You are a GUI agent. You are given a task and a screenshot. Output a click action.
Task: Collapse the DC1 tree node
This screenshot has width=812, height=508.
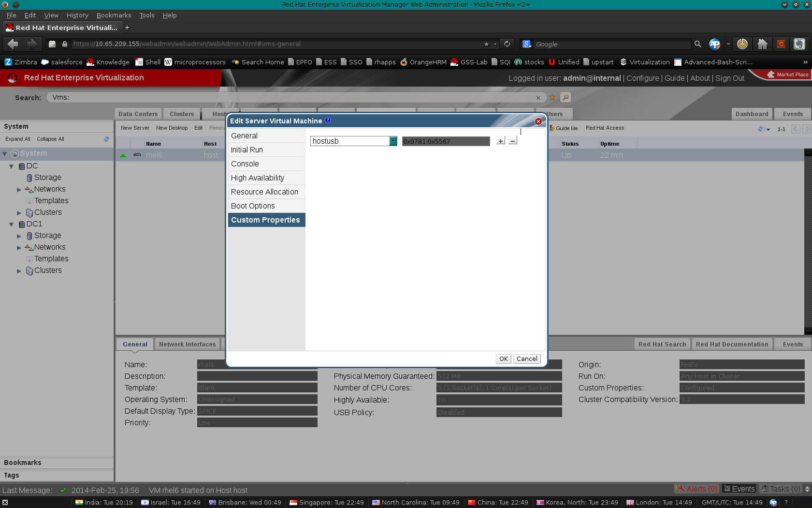11,224
